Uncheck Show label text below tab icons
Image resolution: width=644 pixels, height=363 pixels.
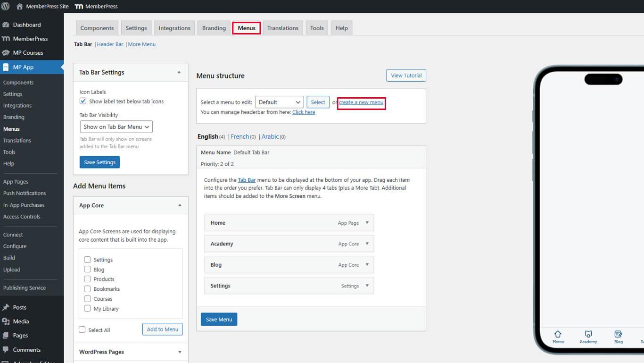(83, 101)
